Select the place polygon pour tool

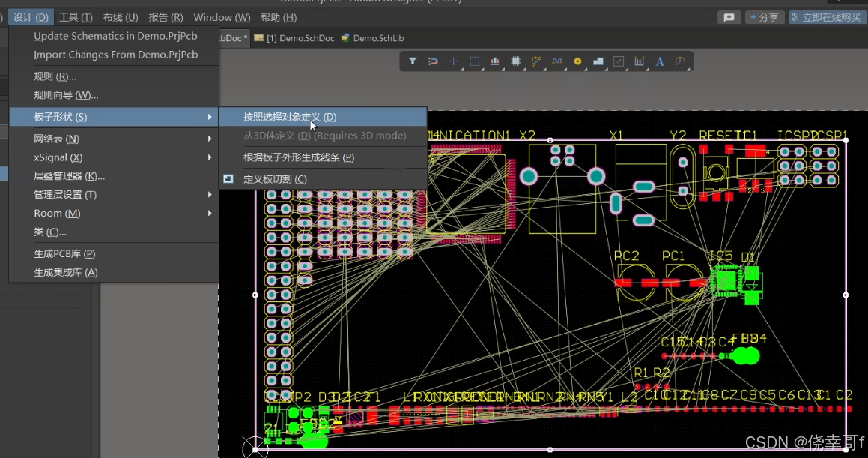(598, 61)
